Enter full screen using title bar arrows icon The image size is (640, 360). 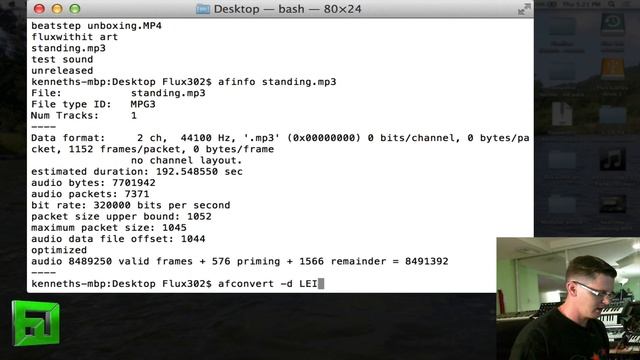pyautogui.click(x=524, y=9)
